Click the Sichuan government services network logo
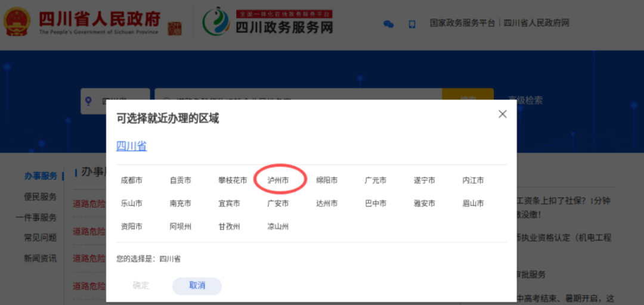The image size is (644, 305). (268, 22)
